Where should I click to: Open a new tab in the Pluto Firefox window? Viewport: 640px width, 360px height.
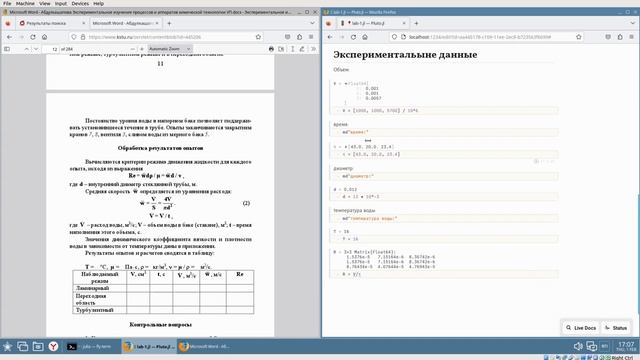tap(416, 23)
